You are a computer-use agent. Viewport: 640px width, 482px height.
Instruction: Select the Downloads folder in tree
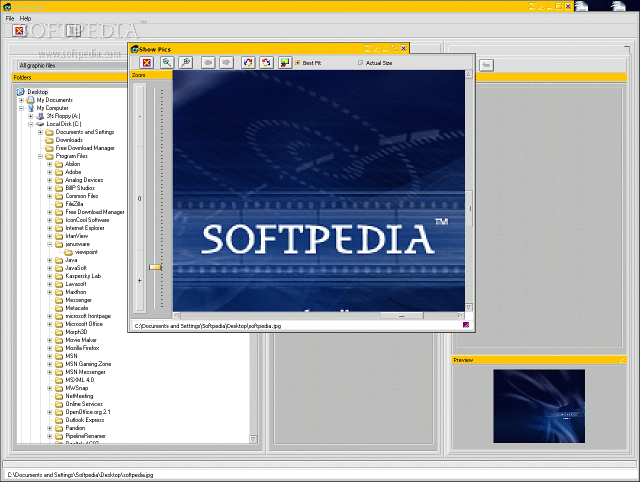69,140
